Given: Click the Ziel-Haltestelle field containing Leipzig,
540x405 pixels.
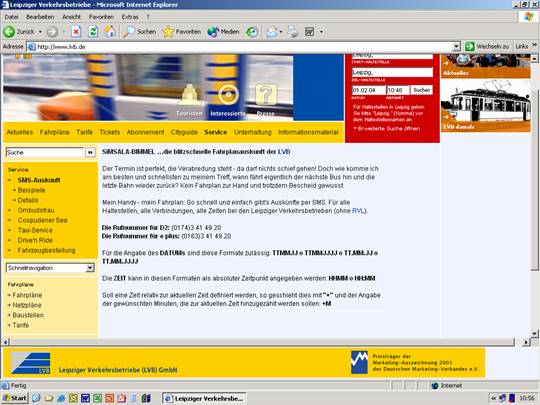Looking at the screenshot, I should [x=392, y=73].
